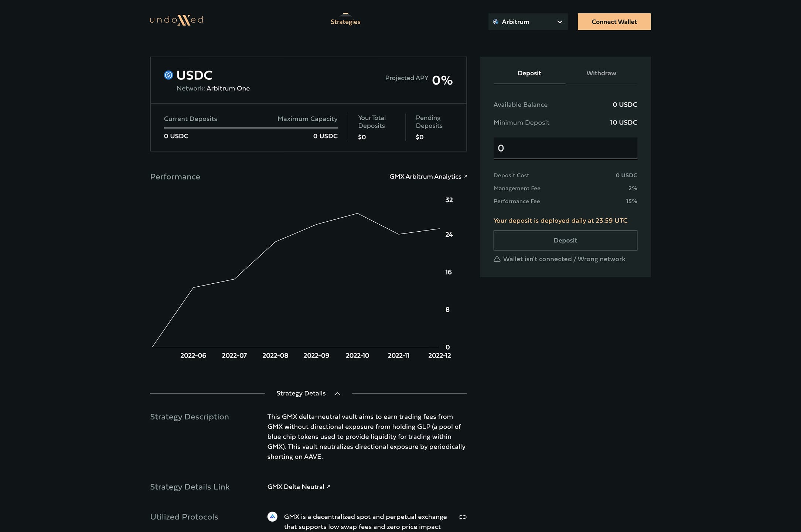Viewport: 801px width, 532px height.
Task: Click the deployed daily at 23:59 UTC notice
Action: click(560, 221)
